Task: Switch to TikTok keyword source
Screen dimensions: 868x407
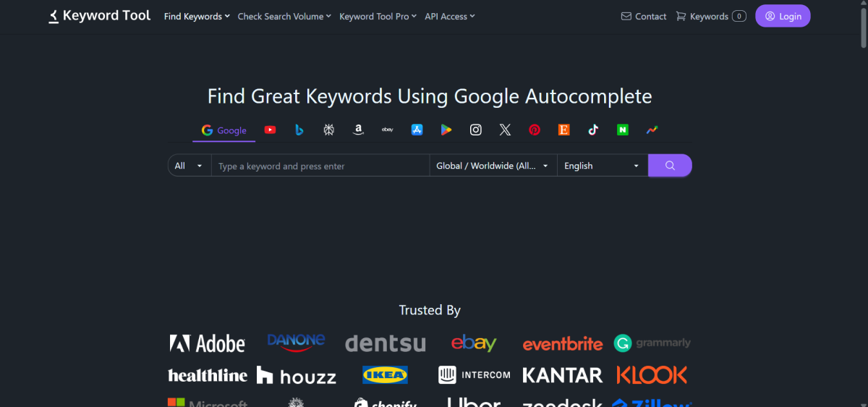Action: 593,130
